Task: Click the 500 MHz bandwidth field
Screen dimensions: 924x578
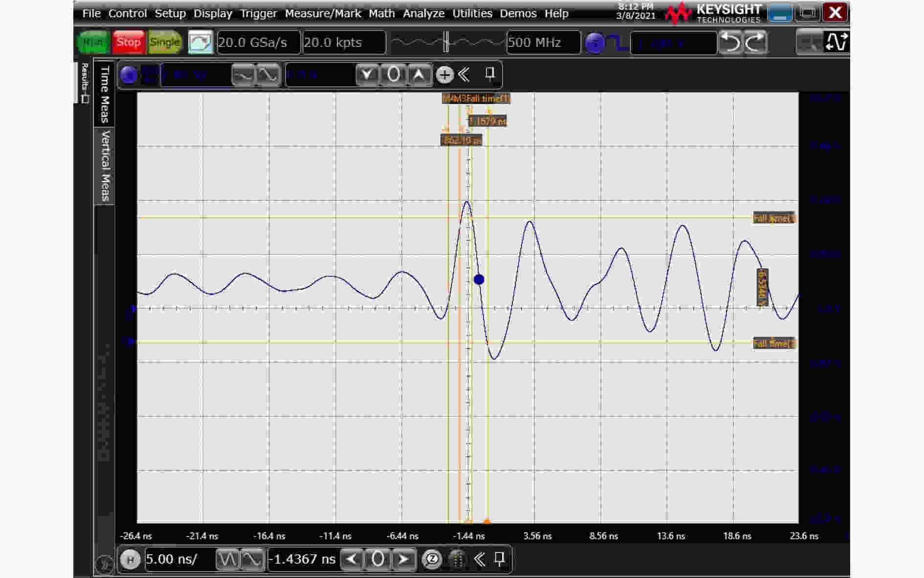Action: pos(544,43)
